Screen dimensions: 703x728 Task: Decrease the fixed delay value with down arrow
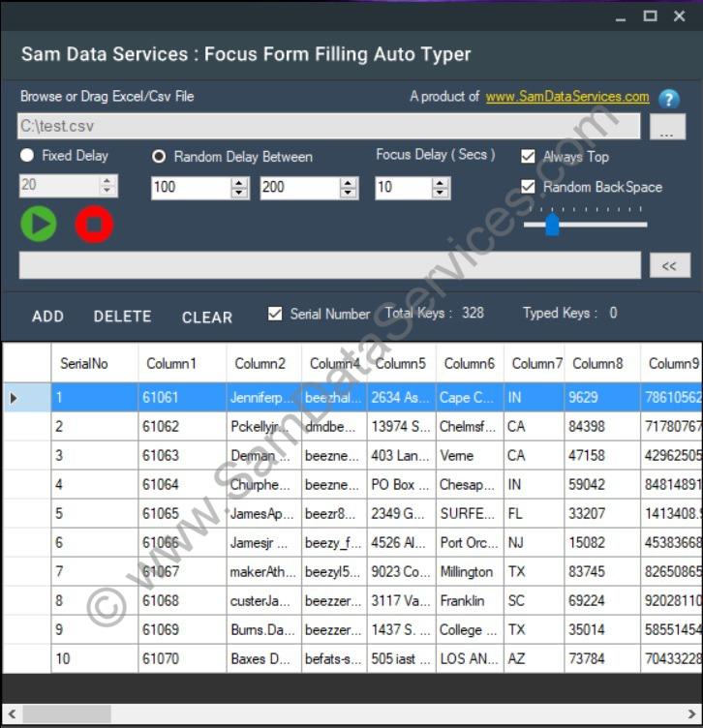click(x=107, y=191)
